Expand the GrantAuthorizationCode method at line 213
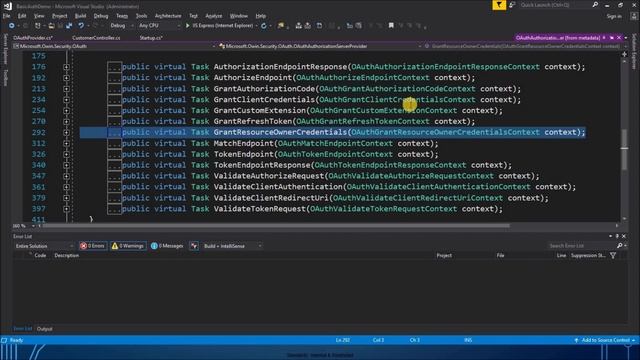The width and height of the screenshot is (640, 360). click(66, 89)
